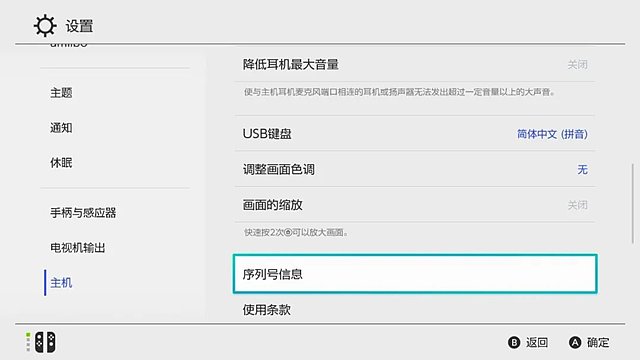Select 主题 in the sidebar

61,93
